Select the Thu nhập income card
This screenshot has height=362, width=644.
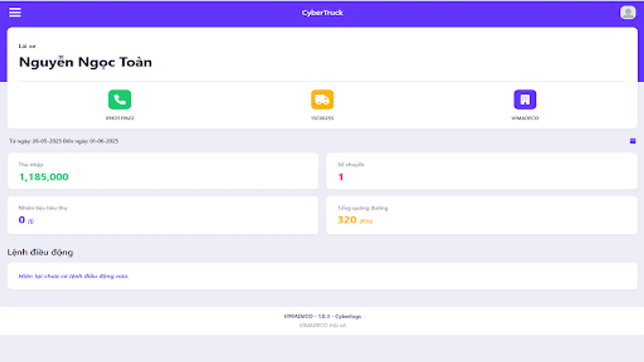click(x=162, y=171)
